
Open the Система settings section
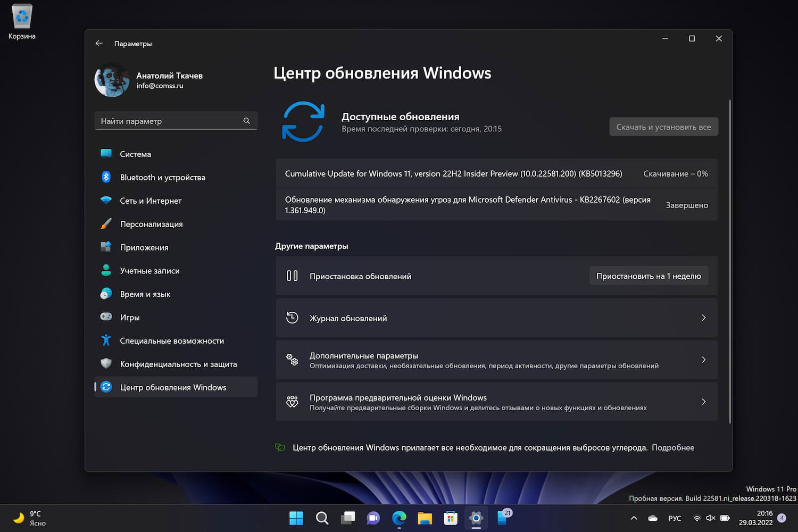(x=136, y=154)
